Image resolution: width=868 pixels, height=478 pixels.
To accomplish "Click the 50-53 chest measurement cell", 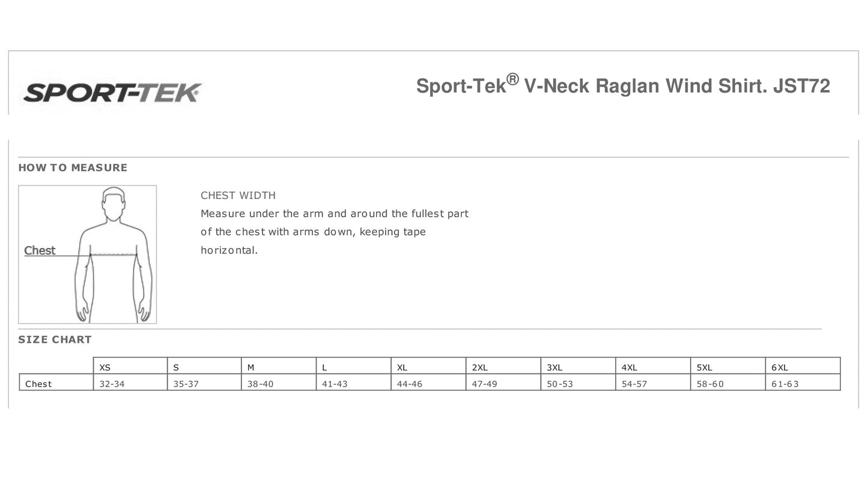I will point(560,384).
